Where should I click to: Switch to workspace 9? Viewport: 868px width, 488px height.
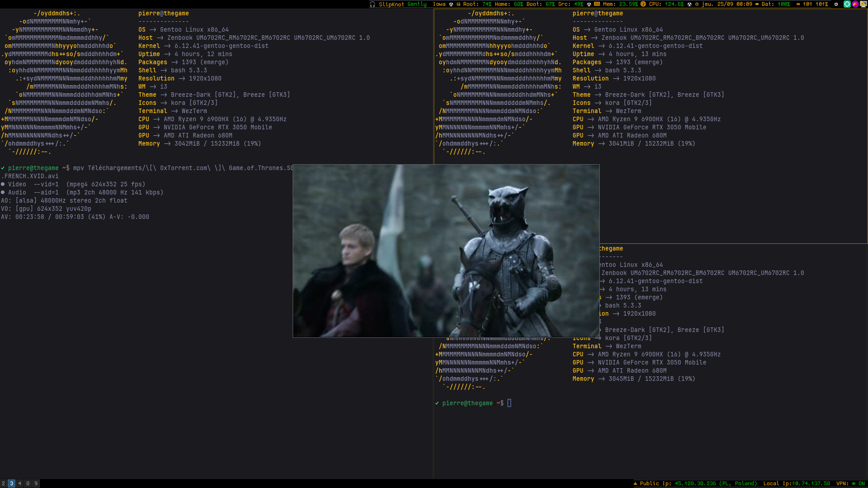tap(36, 483)
